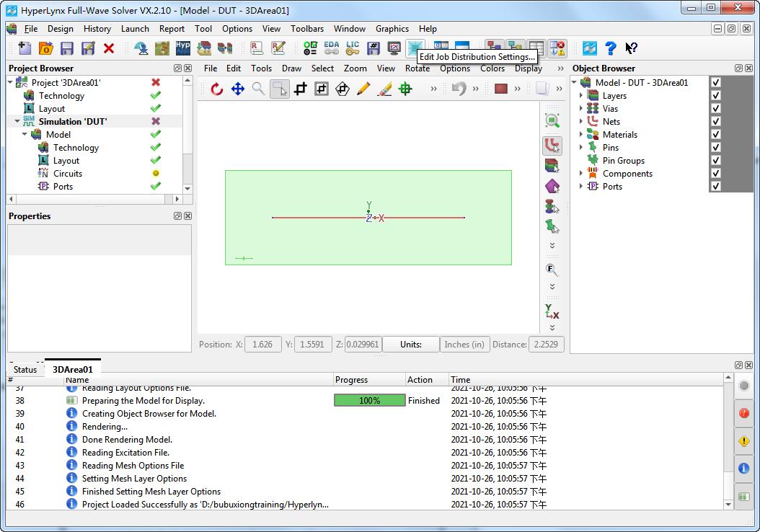Expand the Materials tree node
This screenshot has width=760, height=532.
[x=581, y=135]
